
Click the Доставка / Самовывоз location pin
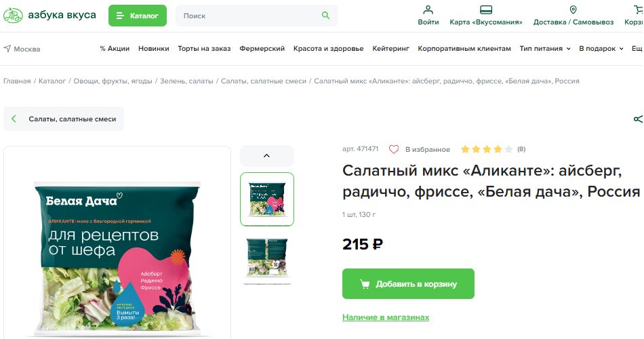pos(573,9)
